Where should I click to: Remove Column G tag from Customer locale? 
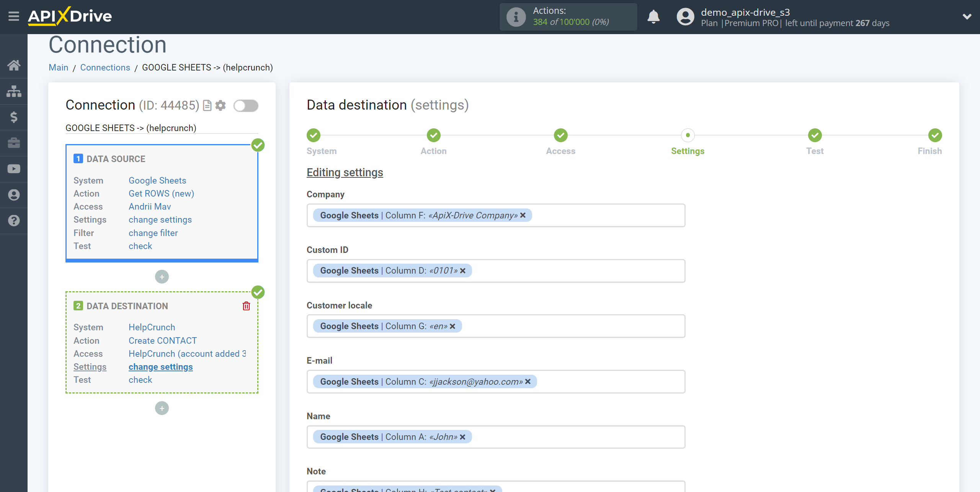click(x=452, y=326)
